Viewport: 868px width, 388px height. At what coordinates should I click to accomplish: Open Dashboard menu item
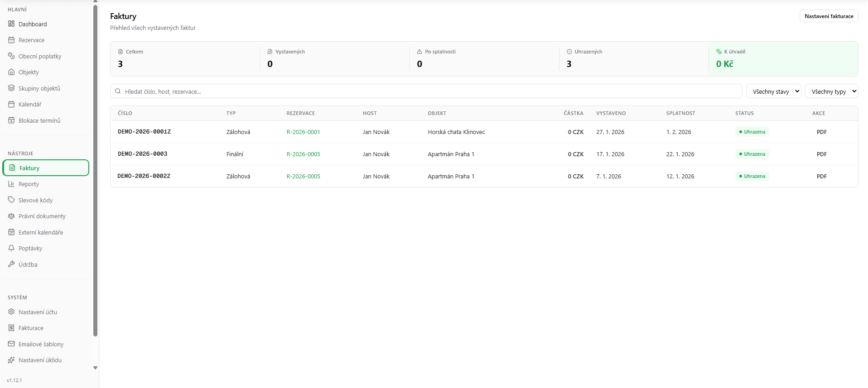coord(46,24)
